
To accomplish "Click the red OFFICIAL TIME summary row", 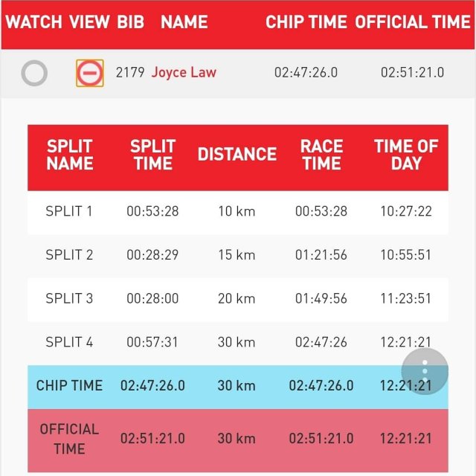I will coord(238,439).
